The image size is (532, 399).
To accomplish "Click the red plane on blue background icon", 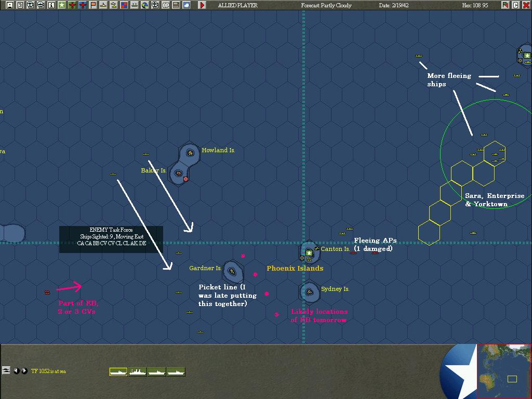I will coord(83,5).
